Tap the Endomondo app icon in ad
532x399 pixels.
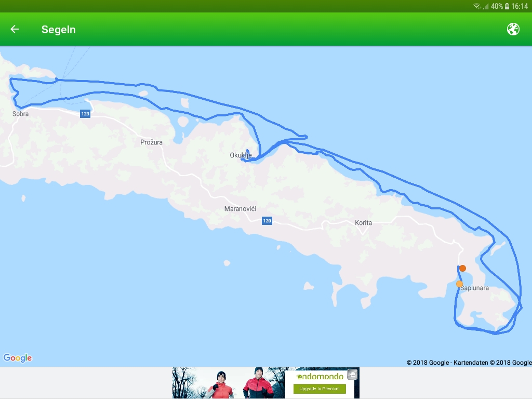[x=352, y=375]
